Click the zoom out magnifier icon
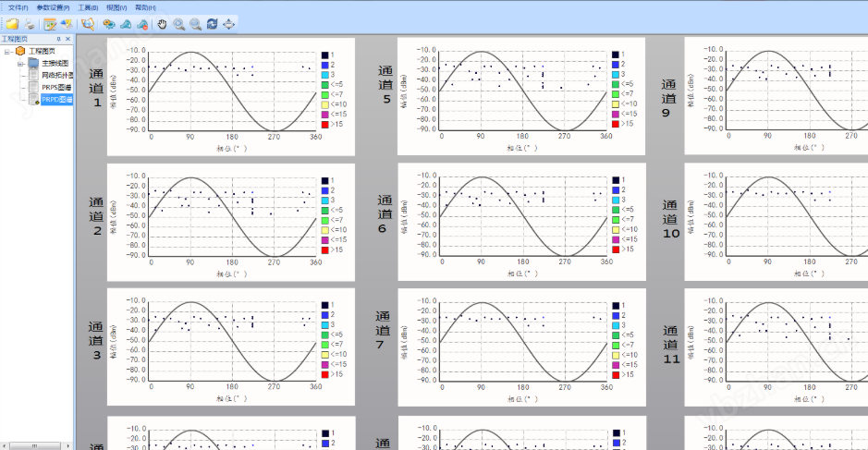Screen dimensions: 868x450 (x=195, y=23)
